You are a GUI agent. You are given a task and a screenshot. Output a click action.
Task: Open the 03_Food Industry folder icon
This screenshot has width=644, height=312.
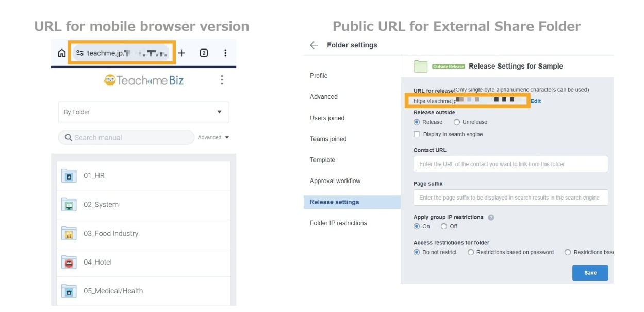click(x=69, y=233)
